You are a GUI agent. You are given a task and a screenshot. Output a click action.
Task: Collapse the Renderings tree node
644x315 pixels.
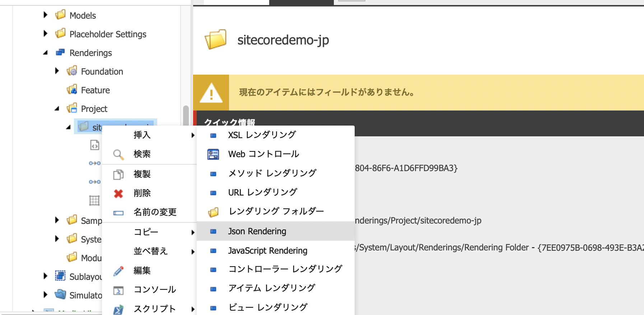tap(45, 52)
